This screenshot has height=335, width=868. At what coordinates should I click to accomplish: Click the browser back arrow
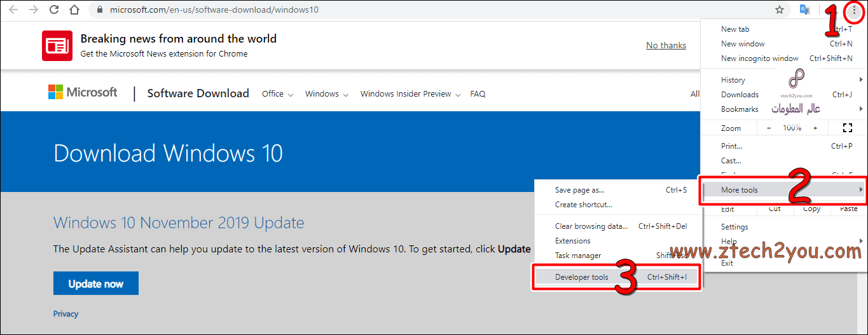coord(13,10)
